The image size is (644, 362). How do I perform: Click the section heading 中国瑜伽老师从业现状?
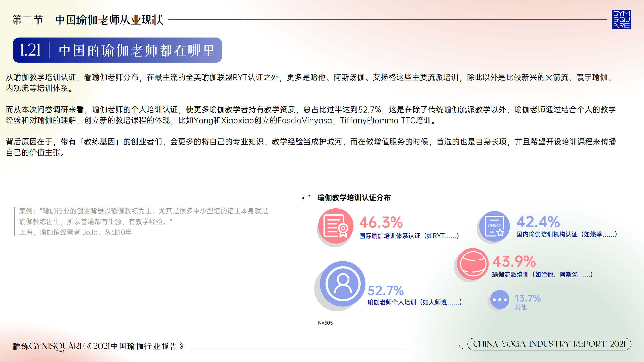[x=109, y=20]
